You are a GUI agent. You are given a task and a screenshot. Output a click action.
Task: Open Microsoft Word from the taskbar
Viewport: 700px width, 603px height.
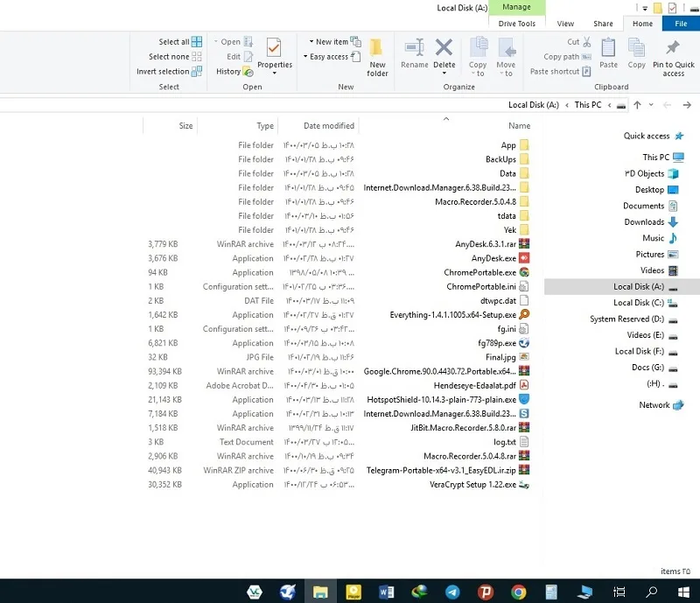coord(386,592)
